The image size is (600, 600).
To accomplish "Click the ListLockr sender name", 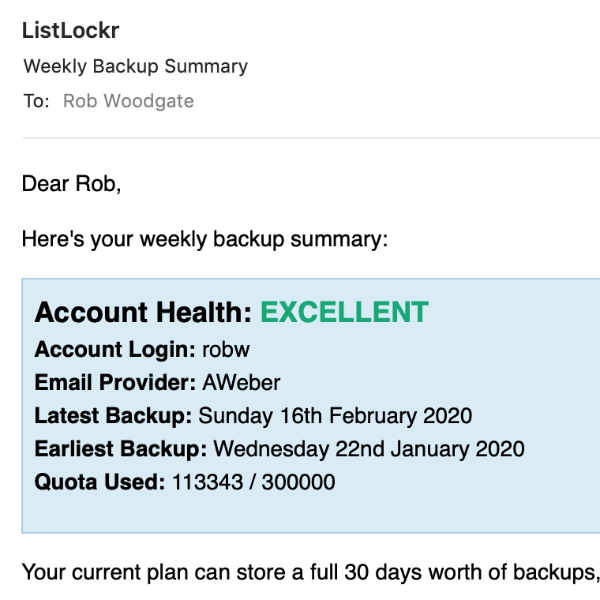I will pos(70,30).
